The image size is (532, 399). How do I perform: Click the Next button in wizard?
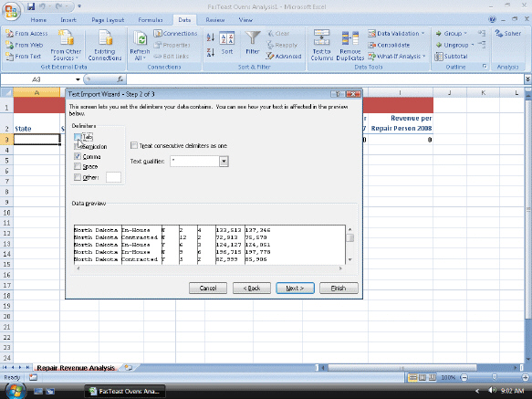click(295, 288)
